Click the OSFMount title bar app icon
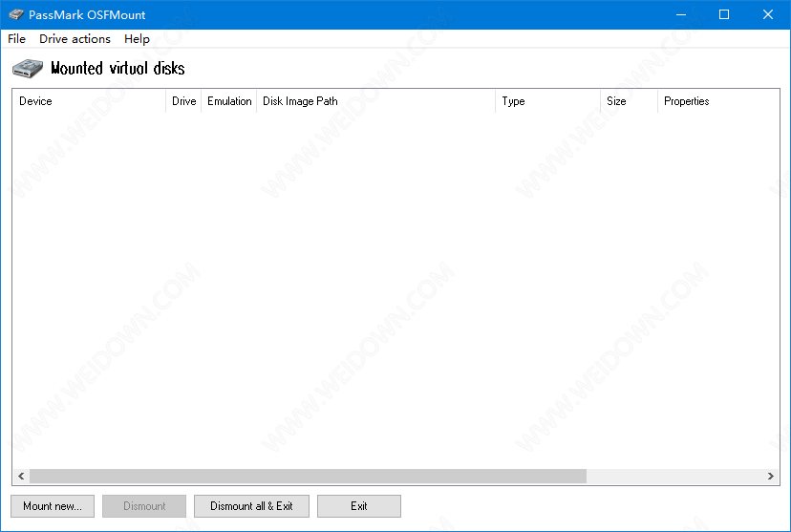Image resolution: width=791 pixels, height=532 pixels. 16,14
